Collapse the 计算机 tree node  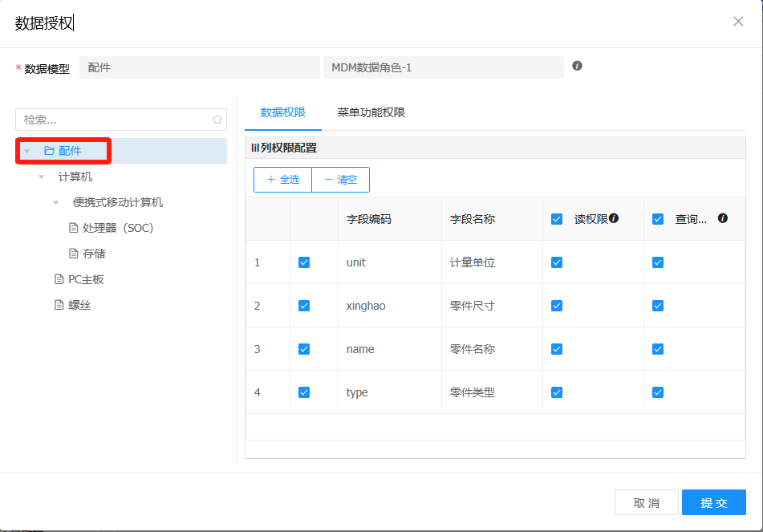(x=42, y=177)
